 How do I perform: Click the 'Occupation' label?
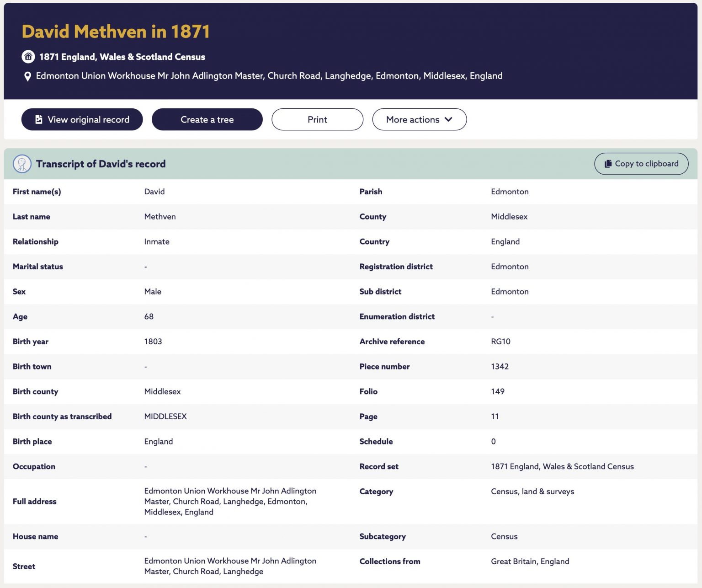(x=34, y=466)
